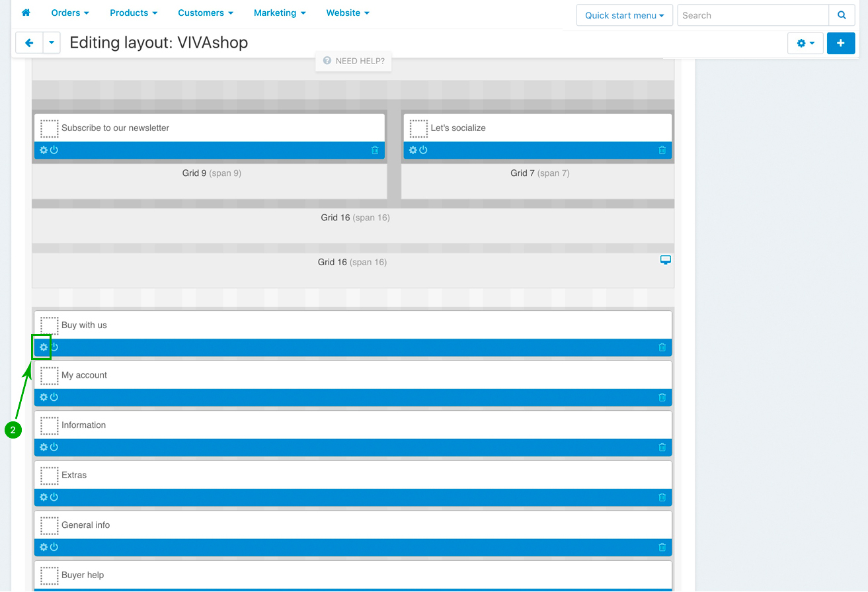Click the blue plus add button
Image resolution: width=868 pixels, height=592 pixels.
point(840,43)
